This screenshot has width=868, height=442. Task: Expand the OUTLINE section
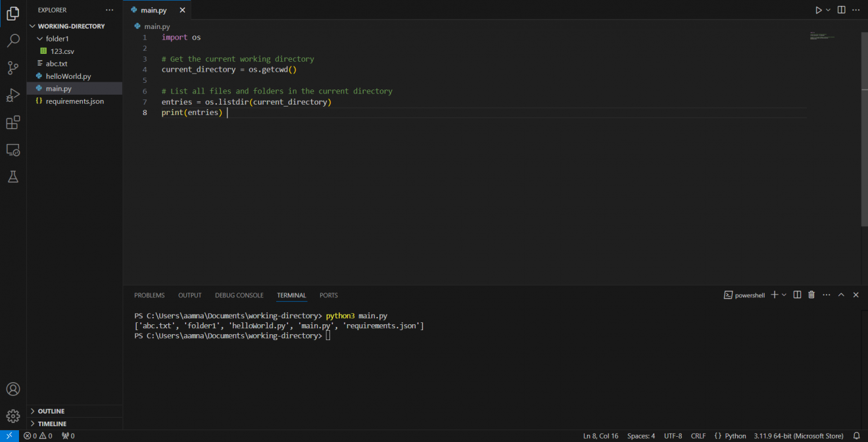[x=51, y=410]
